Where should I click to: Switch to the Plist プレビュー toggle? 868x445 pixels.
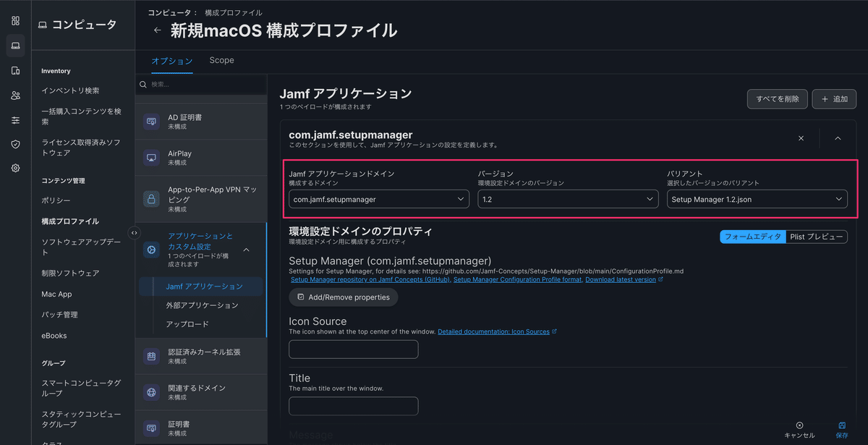point(817,236)
